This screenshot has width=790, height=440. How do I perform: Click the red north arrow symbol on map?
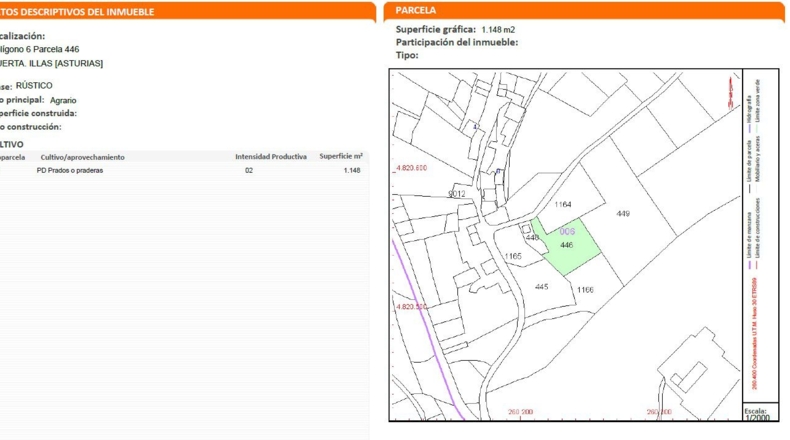(731, 94)
